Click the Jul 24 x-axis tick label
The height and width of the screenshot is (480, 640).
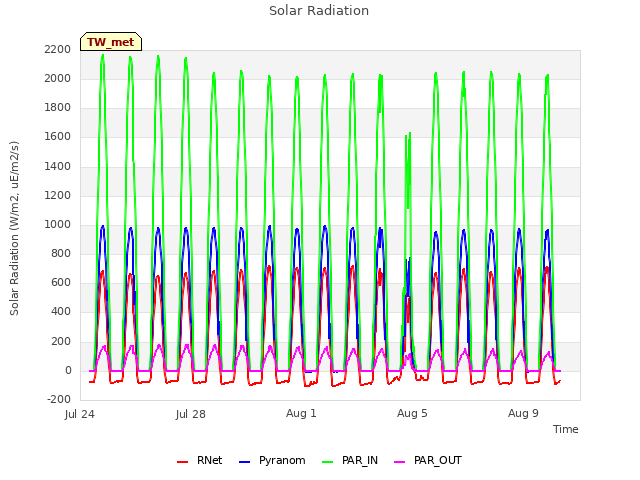(80, 414)
